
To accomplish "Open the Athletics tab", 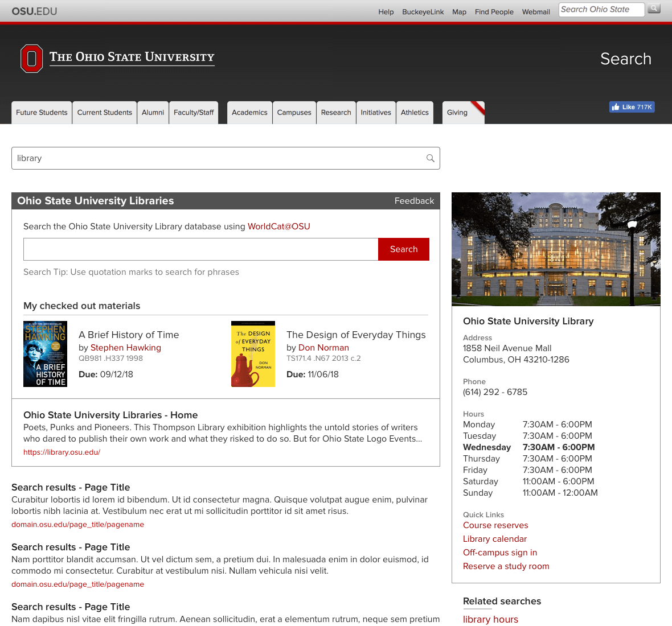I will (415, 113).
